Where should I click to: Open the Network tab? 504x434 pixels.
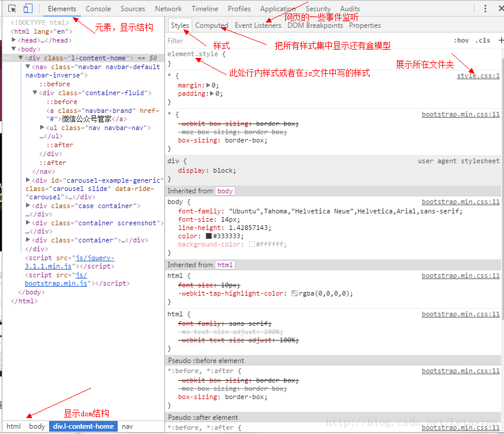[x=168, y=9]
